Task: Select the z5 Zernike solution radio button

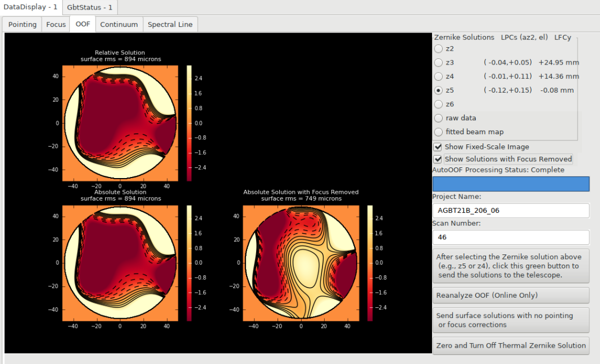Action: point(439,90)
